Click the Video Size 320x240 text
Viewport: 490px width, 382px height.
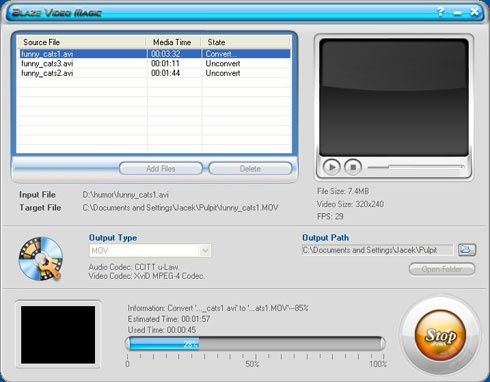coord(350,204)
